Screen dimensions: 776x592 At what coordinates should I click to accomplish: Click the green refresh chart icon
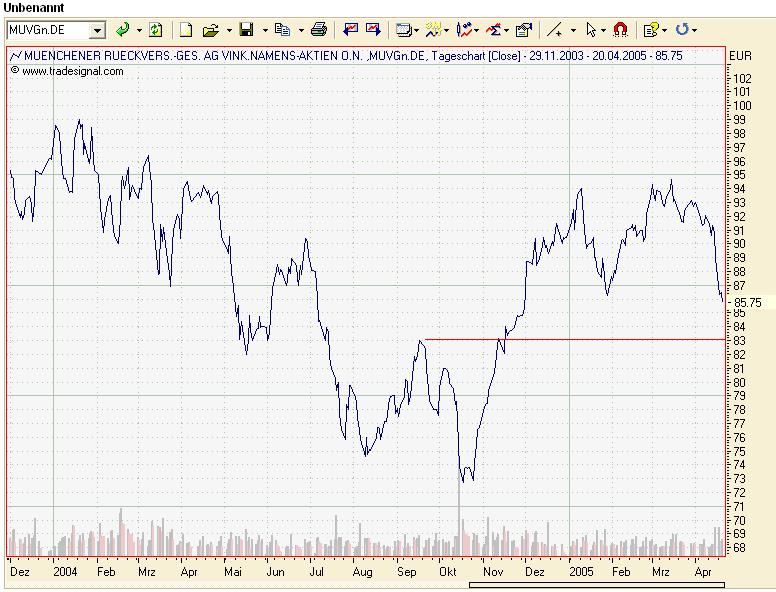click(155, 30)
